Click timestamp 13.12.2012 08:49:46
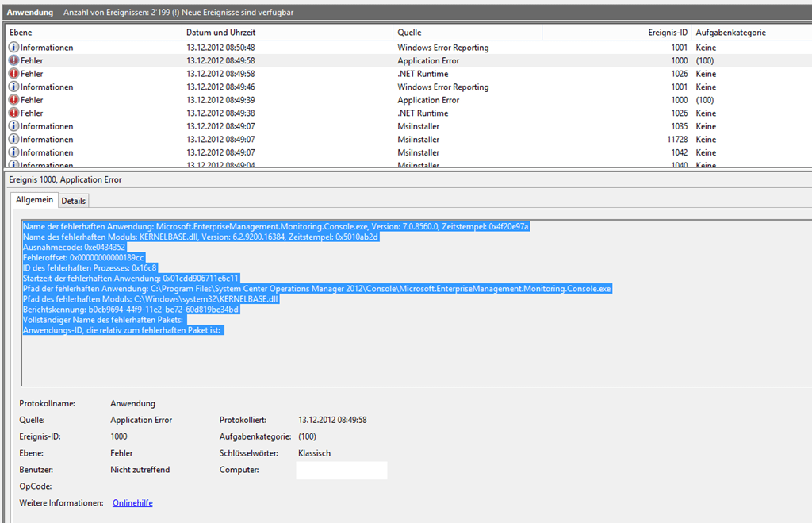 [220, 87]
